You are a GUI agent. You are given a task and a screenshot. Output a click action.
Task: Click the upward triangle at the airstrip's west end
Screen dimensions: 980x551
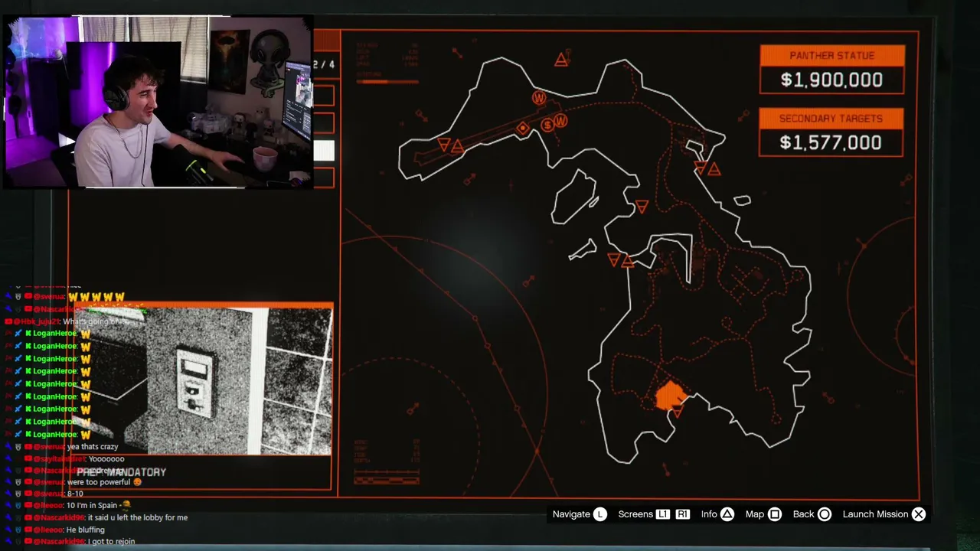click(x=457, y=145)
